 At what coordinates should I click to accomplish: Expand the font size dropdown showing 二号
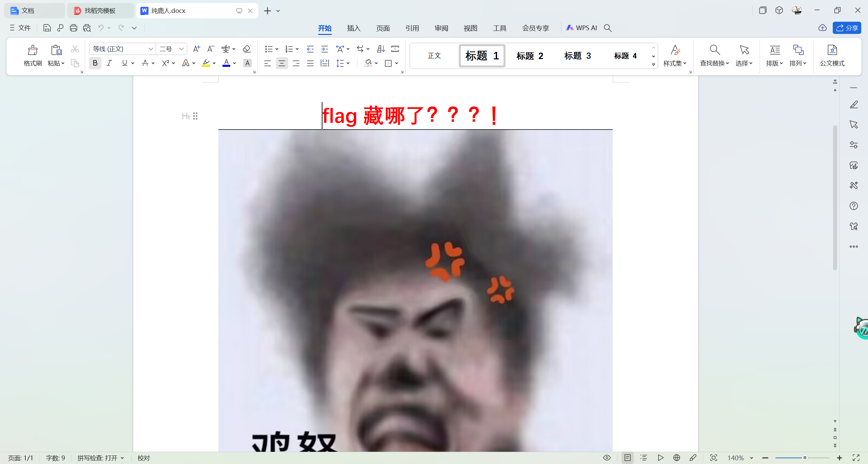[x=182, y=49]
